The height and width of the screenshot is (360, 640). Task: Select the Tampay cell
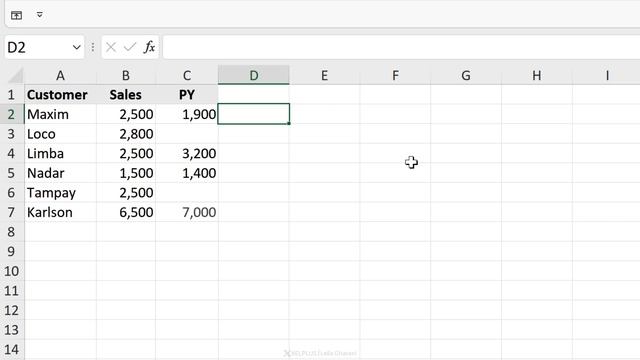60,193
